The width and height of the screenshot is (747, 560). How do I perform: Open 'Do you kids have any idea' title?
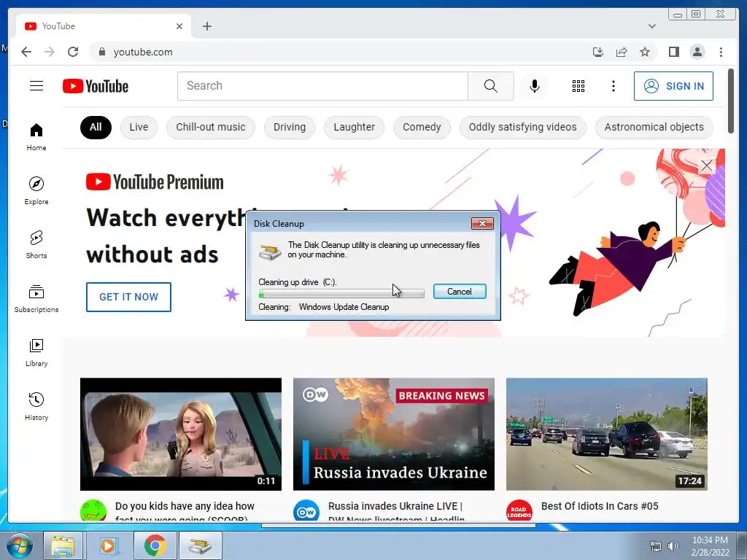185,512
